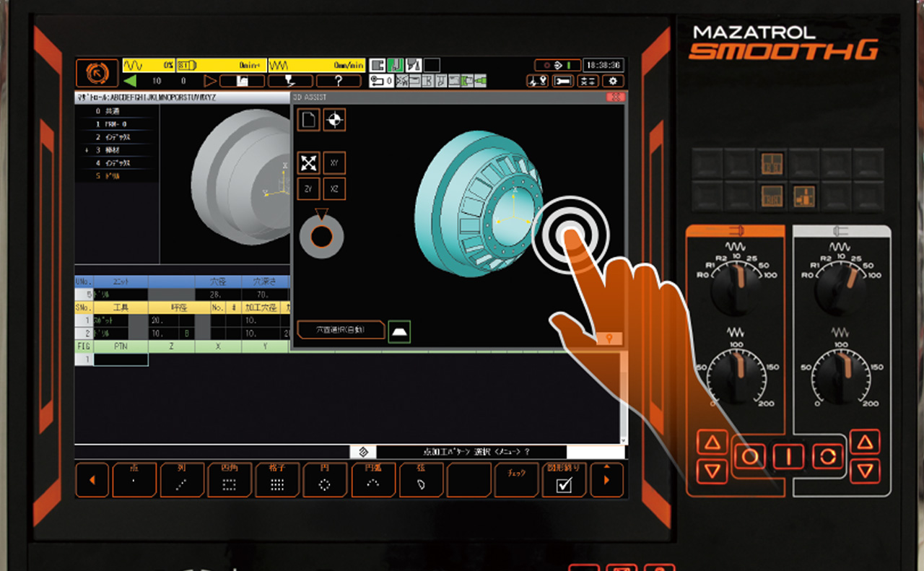
Task: Select the 列 (row) menu item
Action: pyautogui.click(x=183, y=480)
